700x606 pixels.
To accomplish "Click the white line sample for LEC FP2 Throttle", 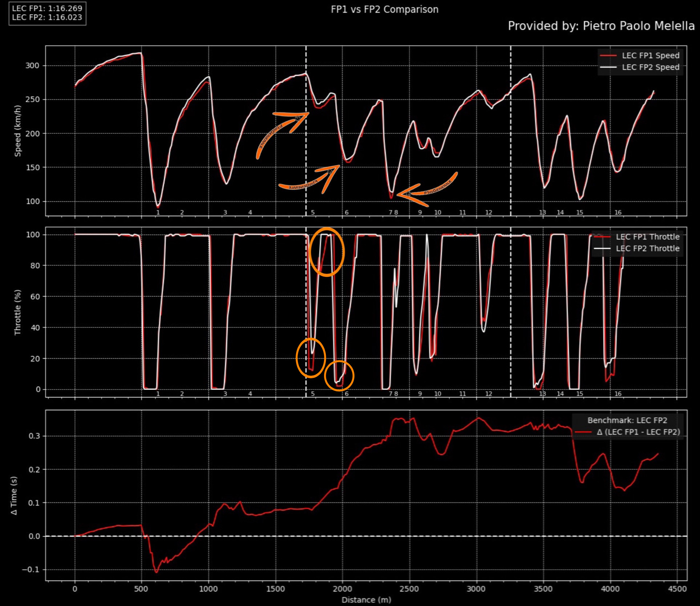I will [x=602, y=249].
